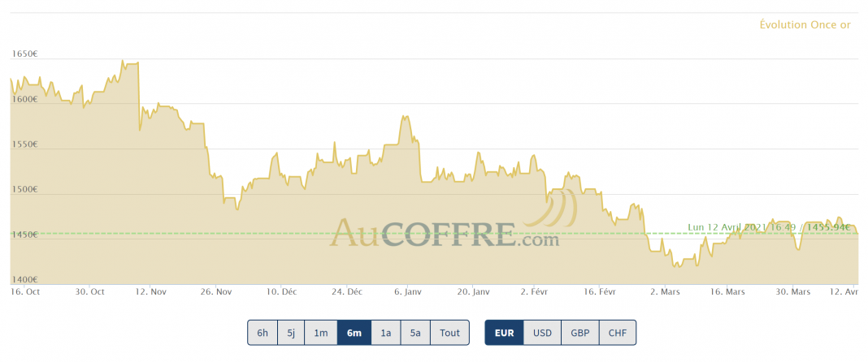Click the 24. Déc date label
The width and height of the screenshot is (868, 362).
point(346,291)
